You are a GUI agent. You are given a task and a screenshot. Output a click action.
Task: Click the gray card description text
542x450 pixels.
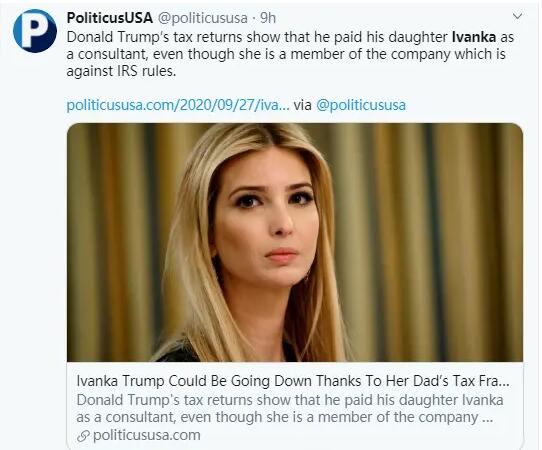coord(290,408)
